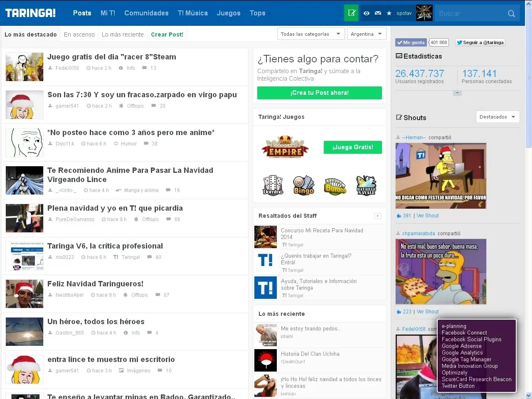Click Seguir a @taringa Twitter button
Viewport: 532px width, 399px height.
coord(480,42)
